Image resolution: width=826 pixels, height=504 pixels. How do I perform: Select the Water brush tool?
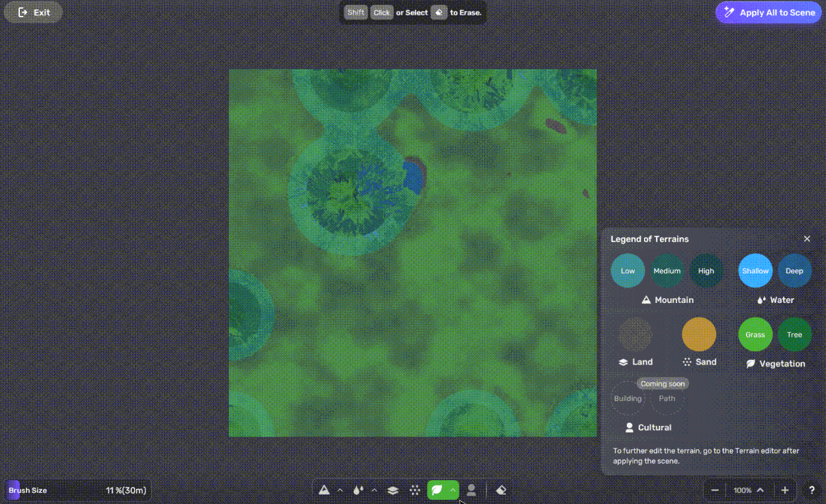click(358, 490)
